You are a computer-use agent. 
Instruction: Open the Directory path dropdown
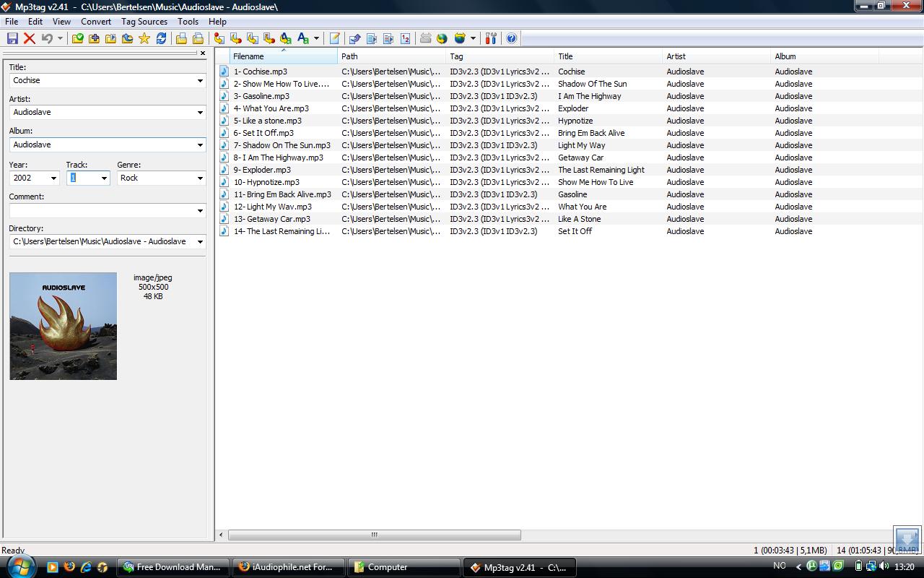[x=200, y=242]
